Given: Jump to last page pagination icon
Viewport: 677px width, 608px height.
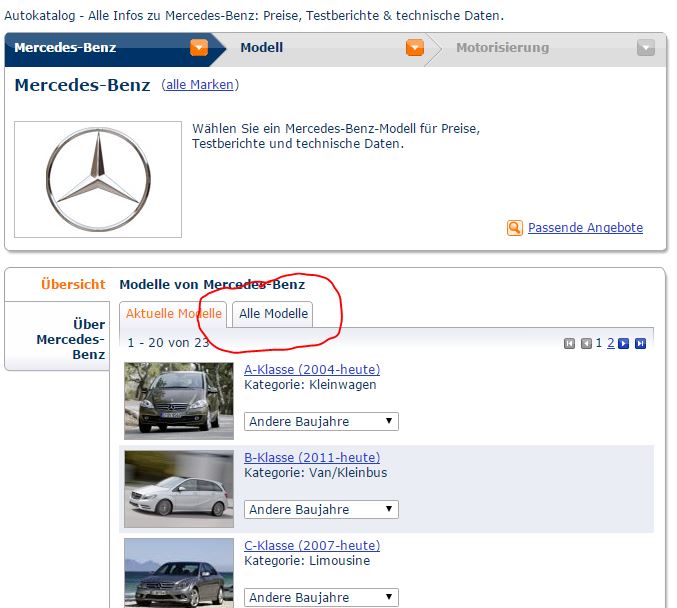Looking at the screenshot, I should pos(641,343).
